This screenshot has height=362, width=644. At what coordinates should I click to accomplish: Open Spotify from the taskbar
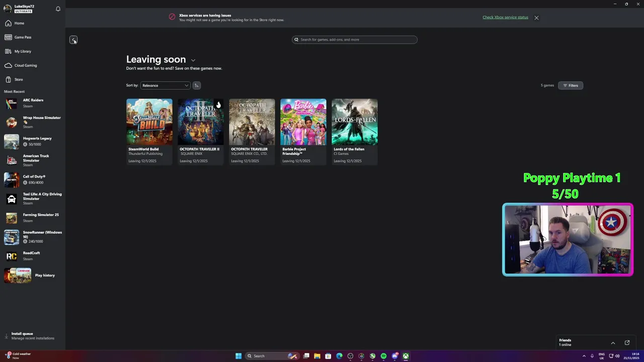pos(383,356)
